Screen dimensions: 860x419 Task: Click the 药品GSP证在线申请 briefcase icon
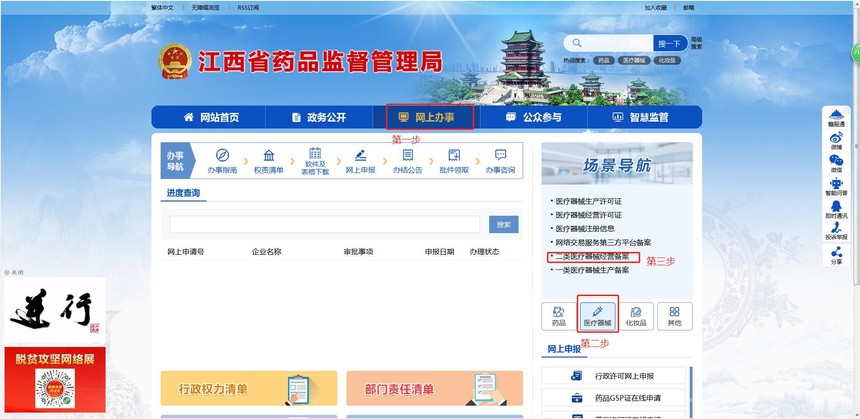[576, 398]
